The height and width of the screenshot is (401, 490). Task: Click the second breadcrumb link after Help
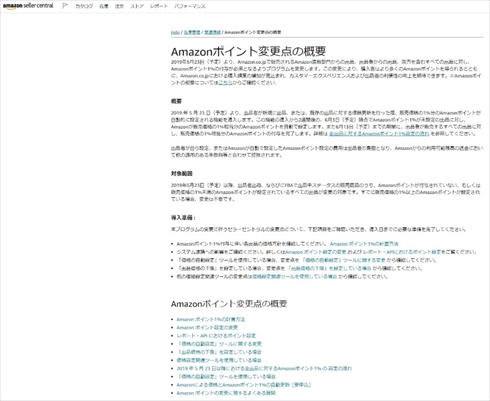pyautogui.click(x=192, y=32)
